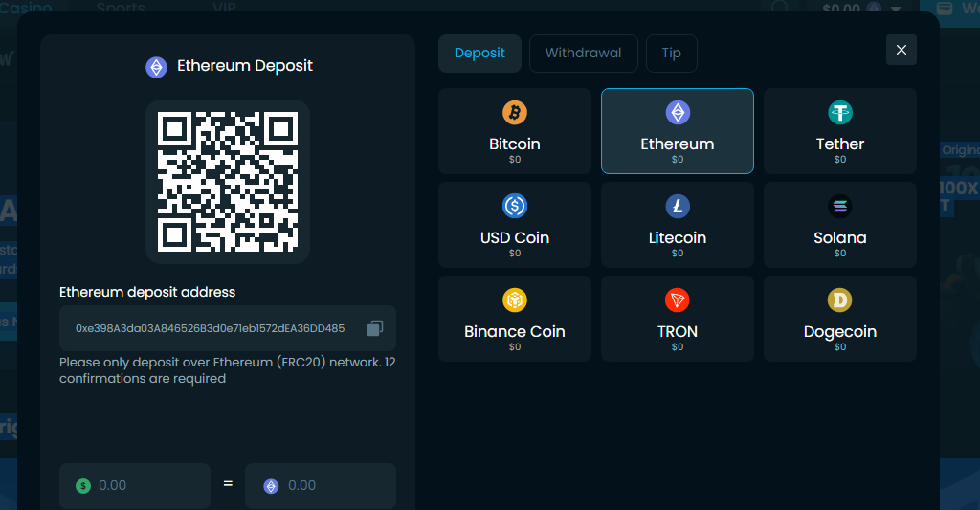
Task: Open the Tip tab
Action: 671,54
